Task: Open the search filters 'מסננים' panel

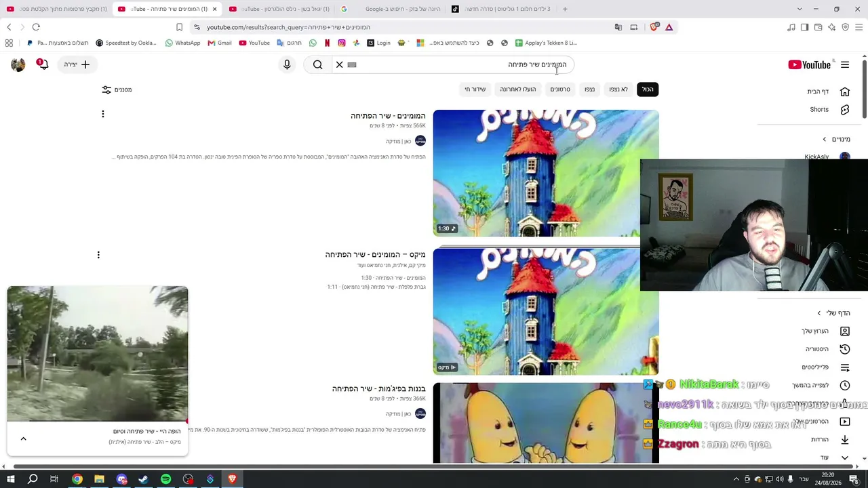Action: (x=117, y=89)
